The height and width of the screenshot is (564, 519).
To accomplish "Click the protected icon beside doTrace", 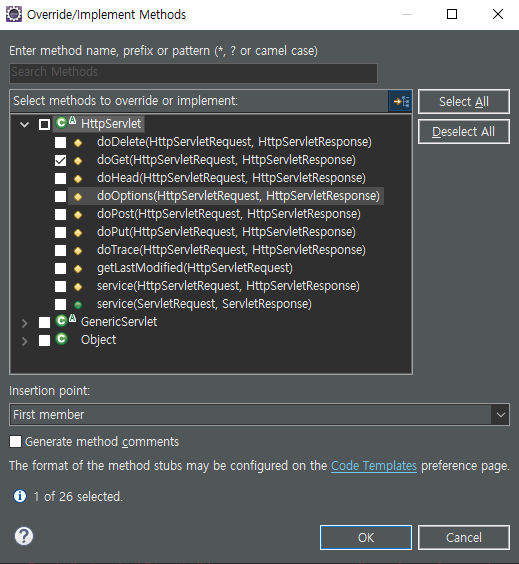I will pyautogui.click(x=78, y=251).
